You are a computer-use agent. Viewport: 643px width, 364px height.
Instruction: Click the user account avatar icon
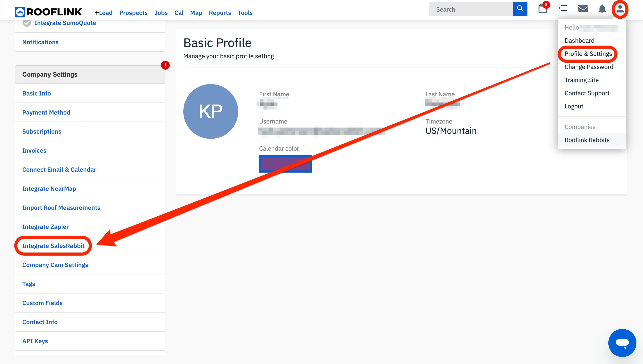point(620,9)
